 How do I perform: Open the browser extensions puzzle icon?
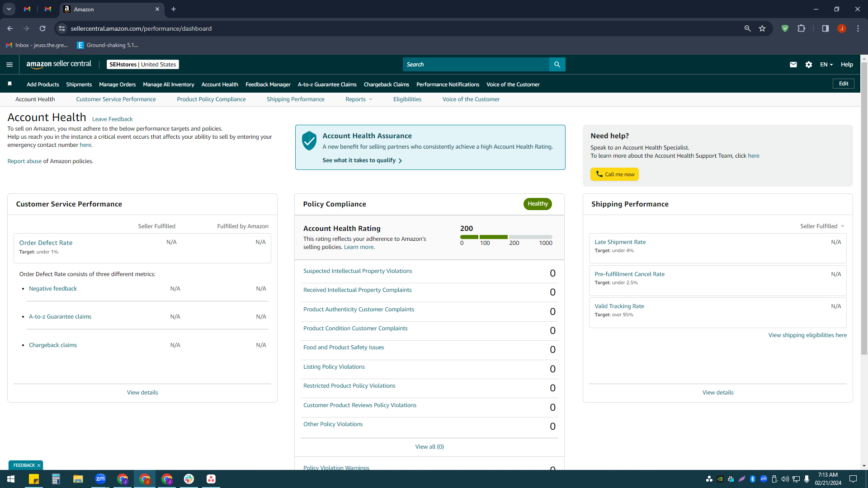coord(801,28)
